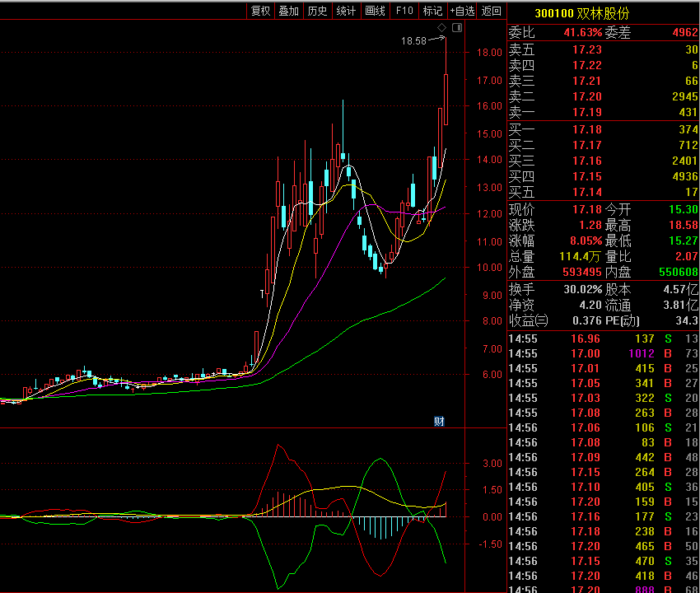Open F10 company info

pos(404,11)
